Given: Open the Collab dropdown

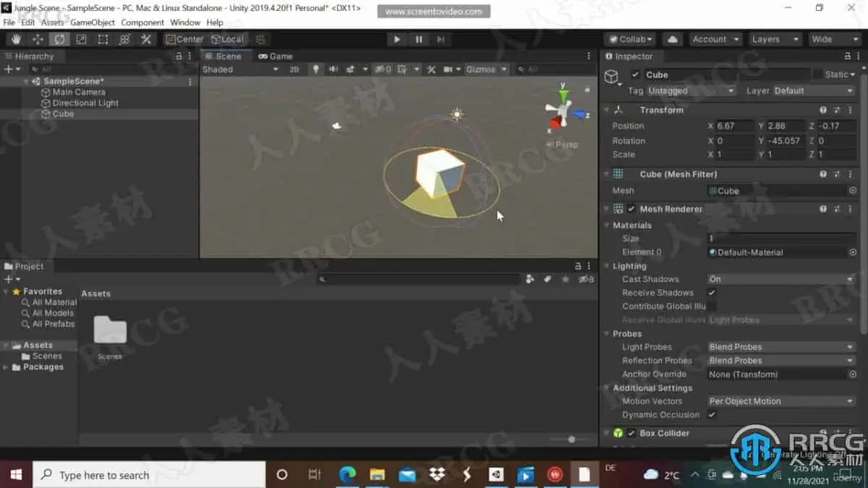Looking at the screenshot, I should pos(631,39).
